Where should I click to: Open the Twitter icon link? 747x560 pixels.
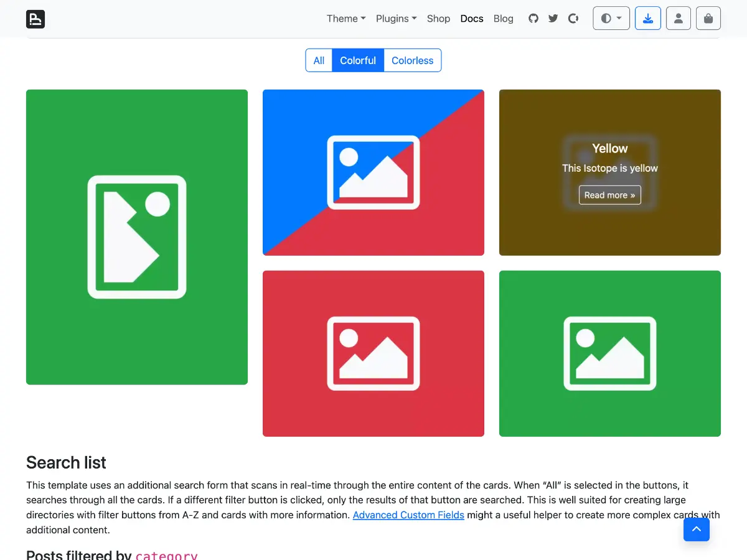pyautogui.click(x=553, y=19)
